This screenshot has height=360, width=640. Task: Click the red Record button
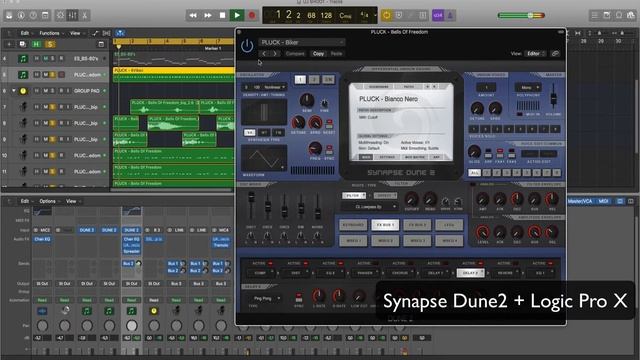(x=252, y=16)
